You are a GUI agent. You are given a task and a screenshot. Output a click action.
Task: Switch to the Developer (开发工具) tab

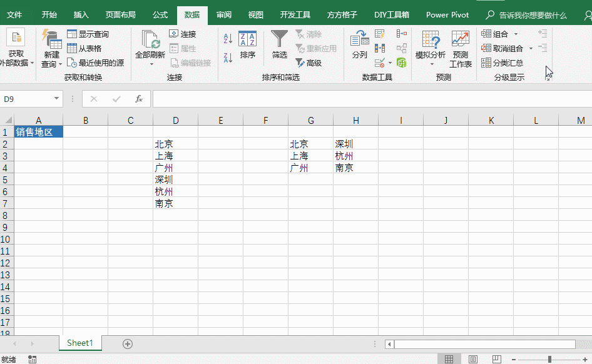pyautogui.click(x=295, y=15)
